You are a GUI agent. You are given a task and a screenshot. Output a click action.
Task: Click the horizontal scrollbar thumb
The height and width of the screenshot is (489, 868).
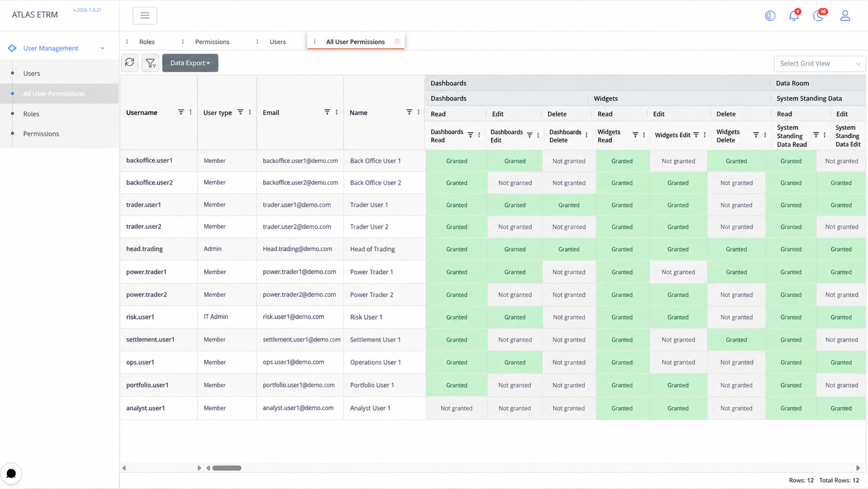point(227,468)
